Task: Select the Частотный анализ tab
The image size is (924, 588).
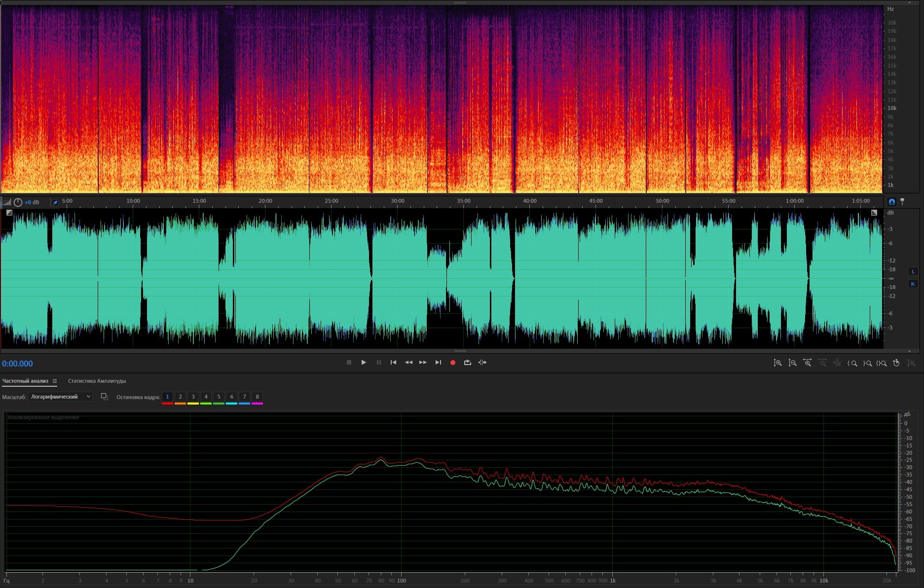Action: coord(25,381)
